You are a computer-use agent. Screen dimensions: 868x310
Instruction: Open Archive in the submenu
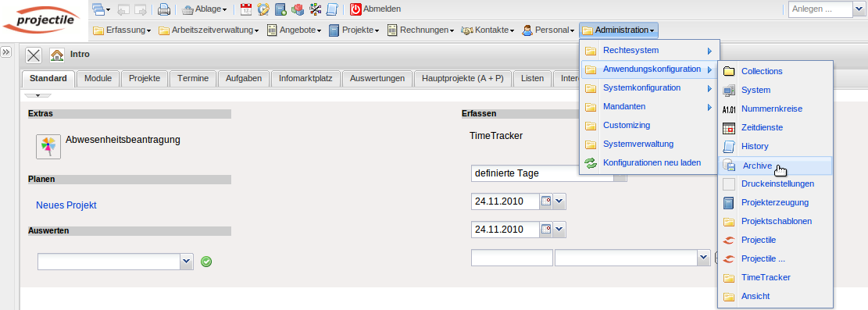click(x=776, y=166)
